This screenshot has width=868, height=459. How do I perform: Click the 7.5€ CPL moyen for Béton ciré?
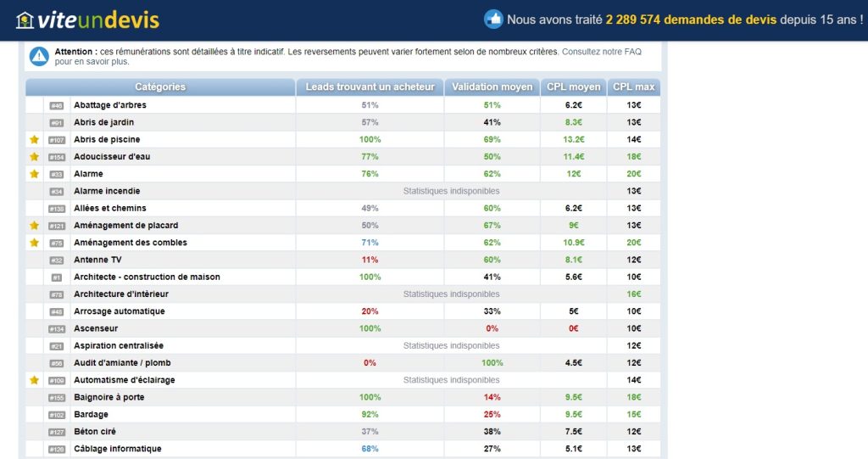574,431
